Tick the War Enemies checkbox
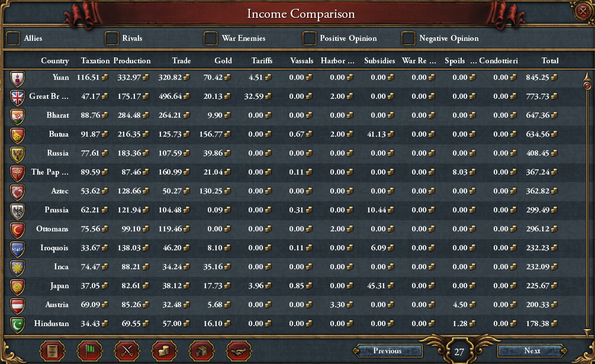 pos(210,38)
